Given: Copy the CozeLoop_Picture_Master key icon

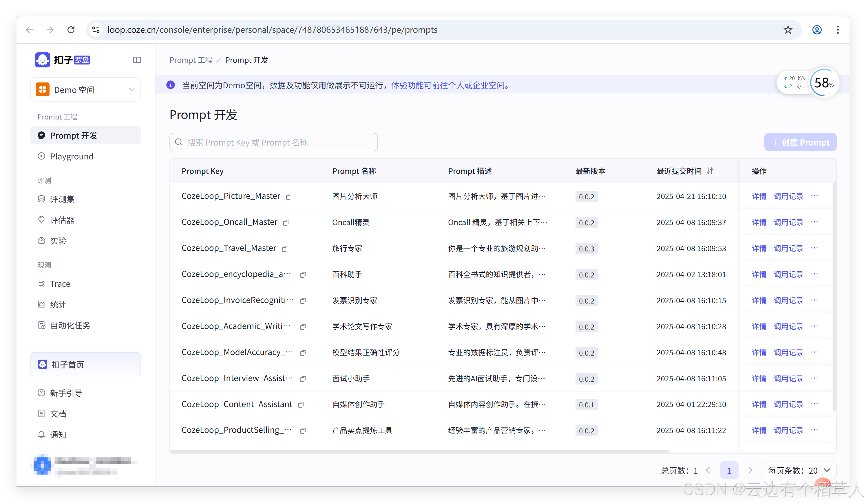Looking at the screenshot, I should (x=289, y=197).
